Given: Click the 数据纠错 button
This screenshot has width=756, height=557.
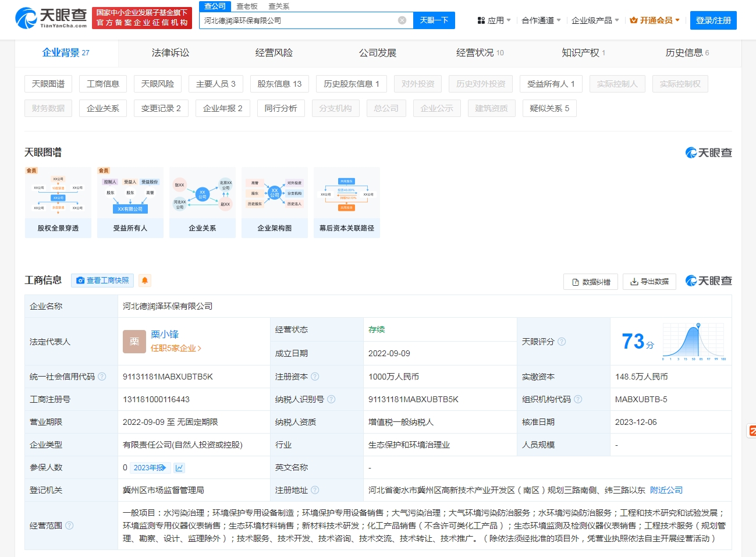Looking at the screenshot, I should [591, 282].
